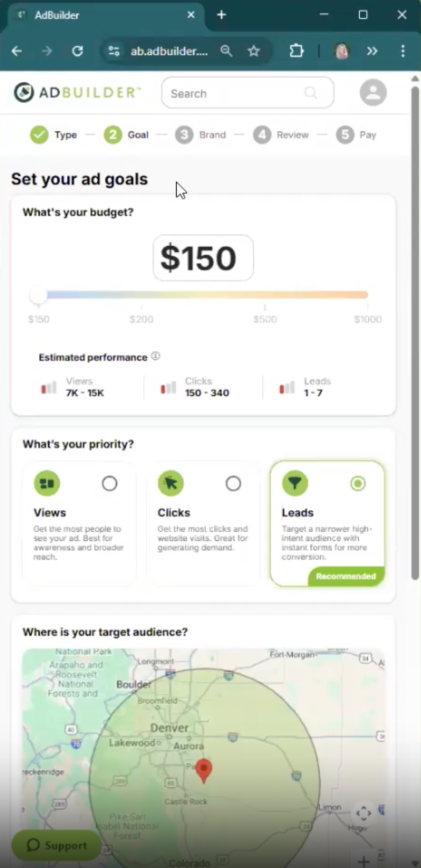
Task: Click the completed Type step checkmark
Action: pos(39,135)
